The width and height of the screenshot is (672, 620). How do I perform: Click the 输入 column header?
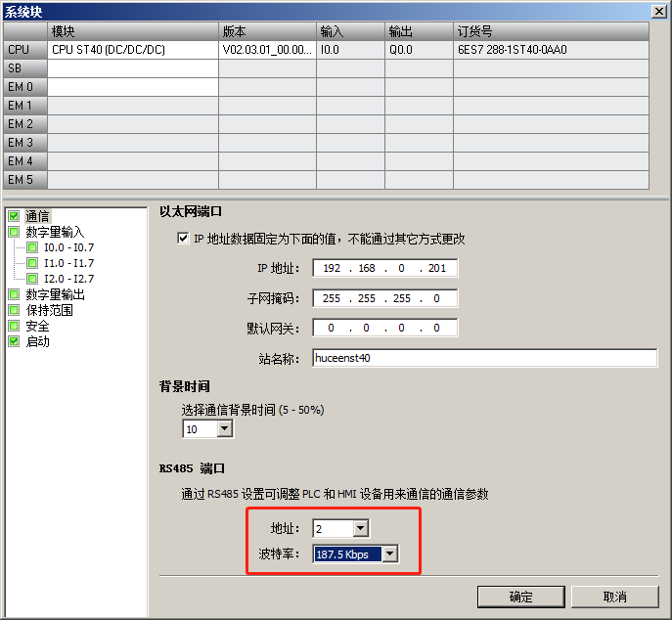[350, 31]
